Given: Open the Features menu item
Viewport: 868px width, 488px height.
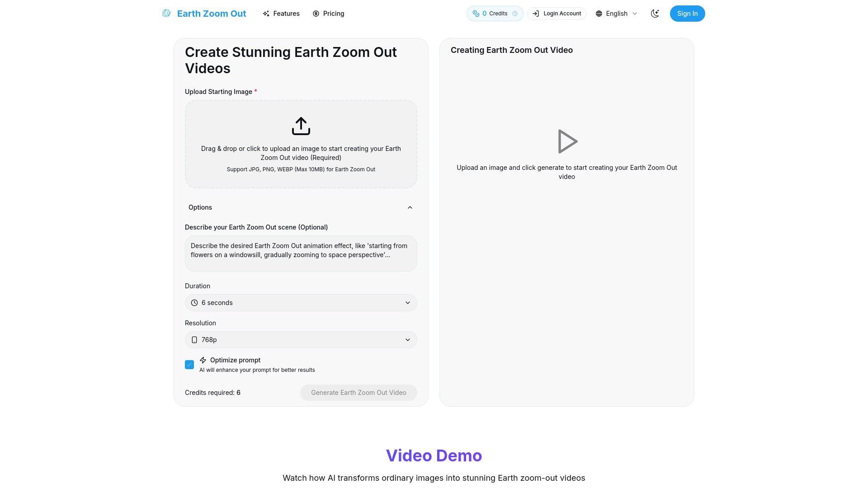Looking at the screenshot, I should point(286,13).
